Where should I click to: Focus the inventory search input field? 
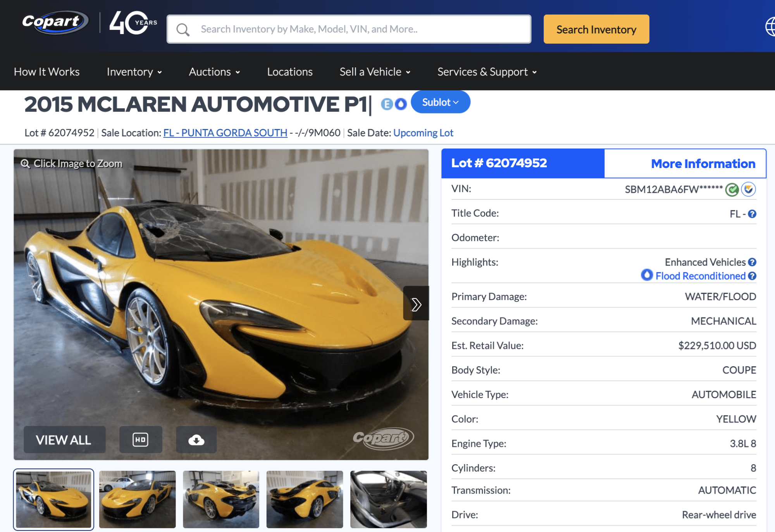coord(349,29)
